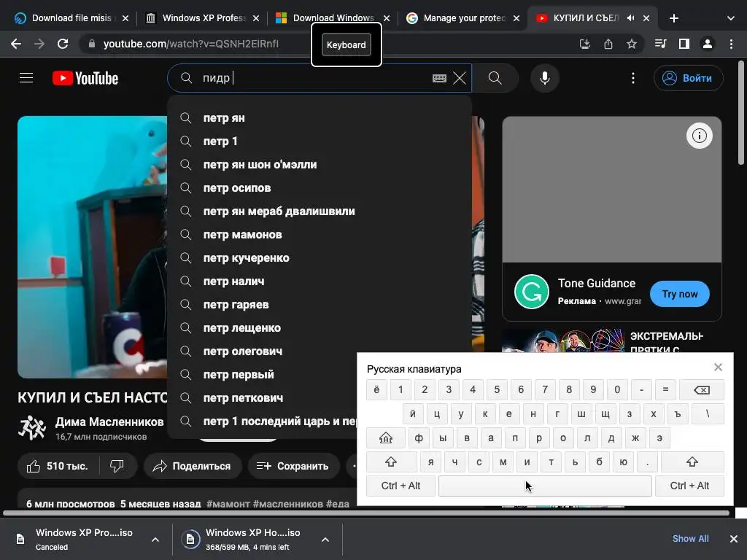Image resolution: width=747 pixels, height=560 pixels.
Task: Tap the ё key on virtual keyboard
Action: 376,390
